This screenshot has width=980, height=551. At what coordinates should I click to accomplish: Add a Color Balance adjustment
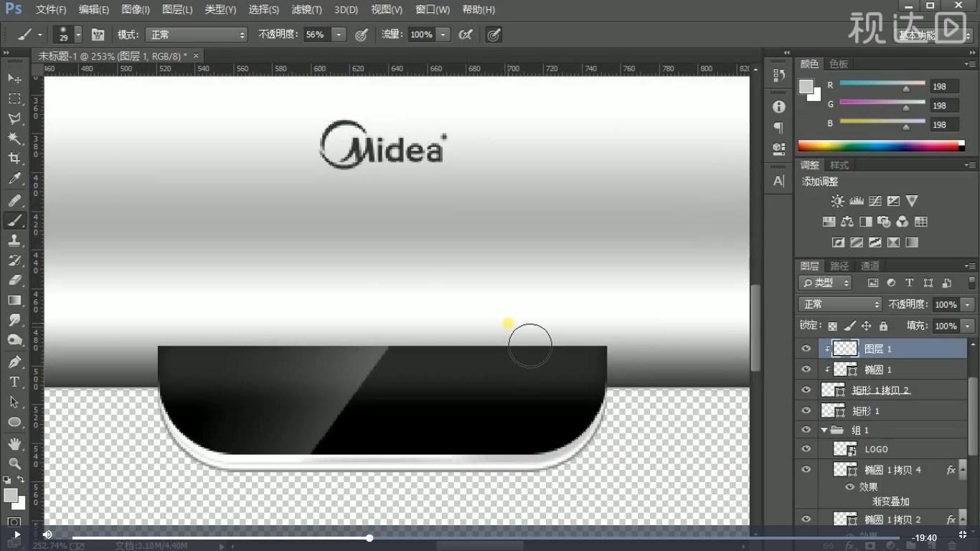(x=847, y=222)
